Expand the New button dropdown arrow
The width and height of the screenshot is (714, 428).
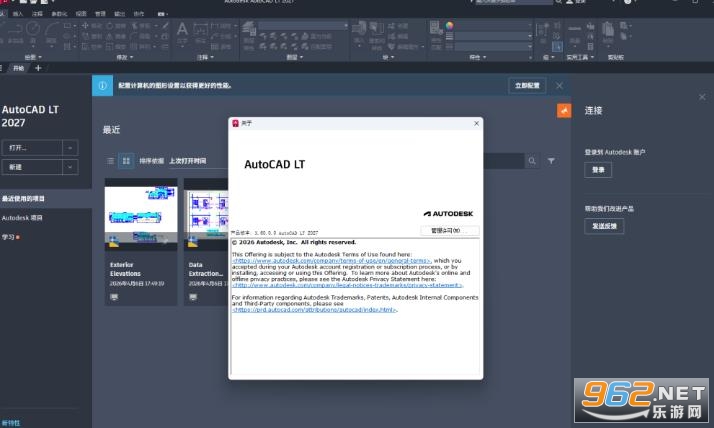[x=70, y=167]
